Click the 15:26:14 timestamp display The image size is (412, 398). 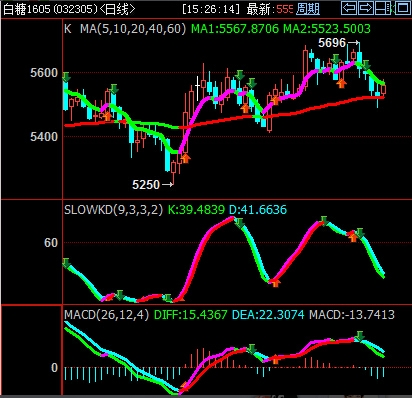tap(211, 9)
